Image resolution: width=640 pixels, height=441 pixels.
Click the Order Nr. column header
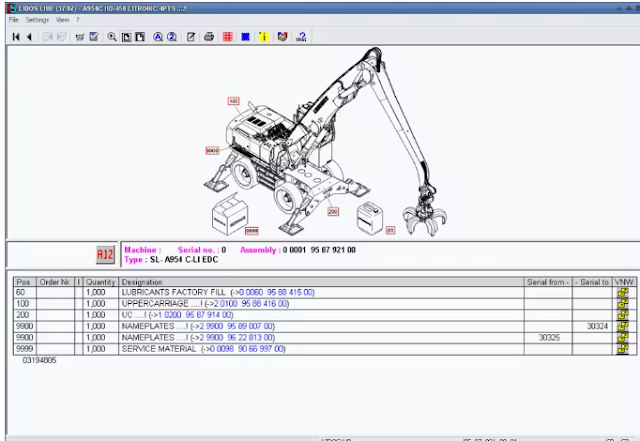(55, 282)
